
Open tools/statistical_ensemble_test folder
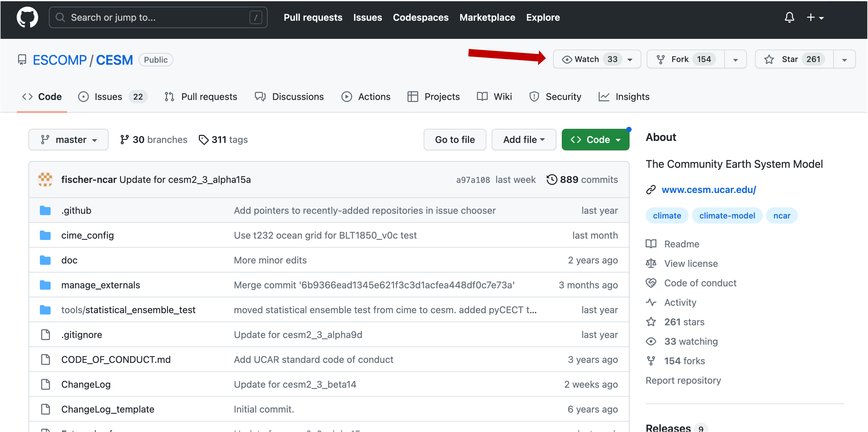[x=128, y=310]
